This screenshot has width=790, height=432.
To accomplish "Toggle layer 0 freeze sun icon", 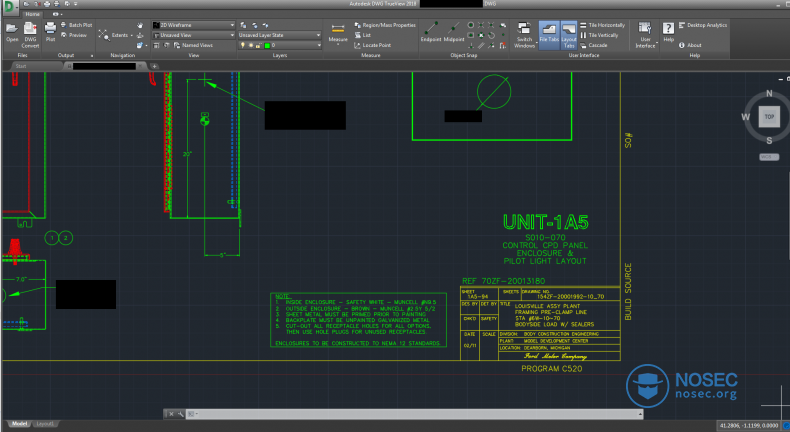I will coord(251,45).
